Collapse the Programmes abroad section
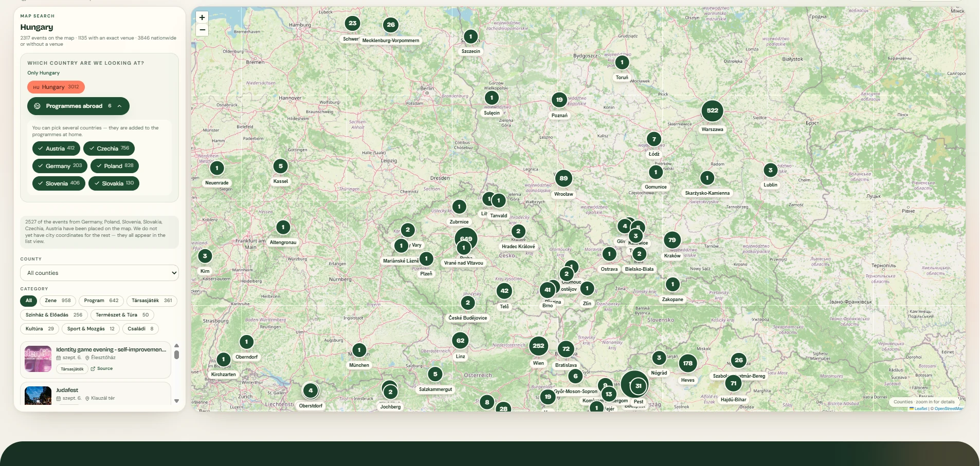This screenshot has height=466, width=980. 78,106
